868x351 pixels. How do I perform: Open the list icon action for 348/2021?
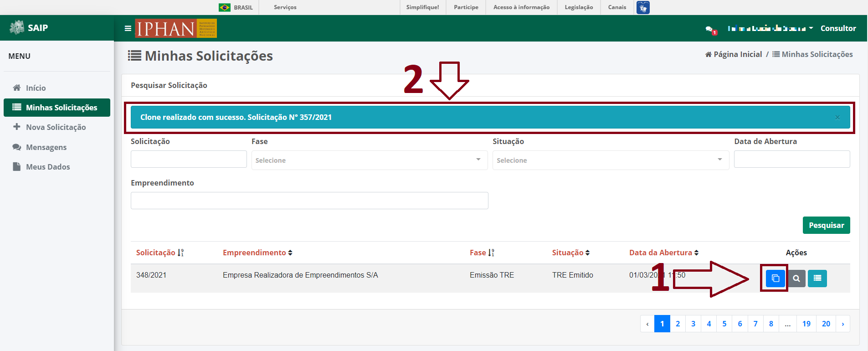[817, 279]
